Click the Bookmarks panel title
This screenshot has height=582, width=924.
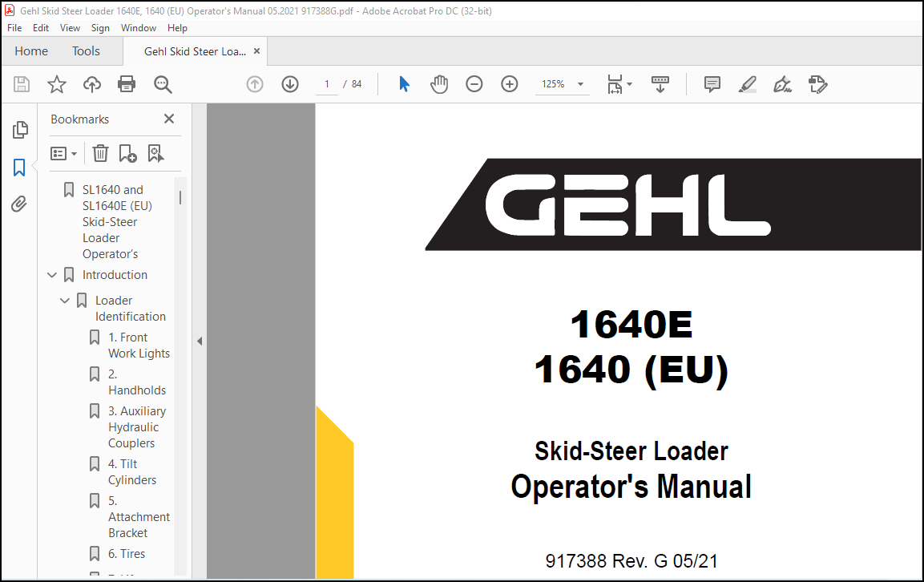tap(79, 119)
